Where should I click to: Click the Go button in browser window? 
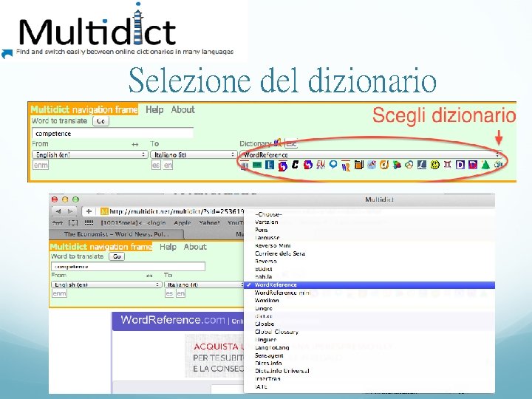[x=117, y=256]
